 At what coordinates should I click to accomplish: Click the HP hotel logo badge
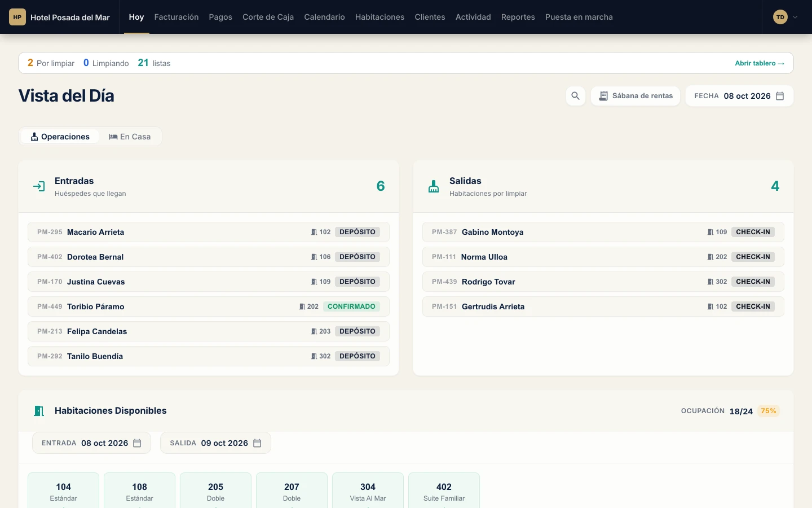tap(17, 17)
